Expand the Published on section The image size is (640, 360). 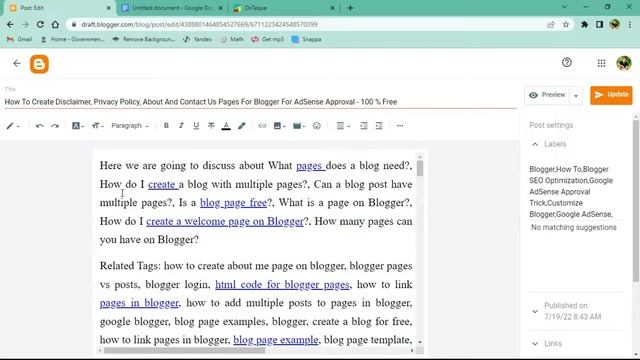point(535,311)
